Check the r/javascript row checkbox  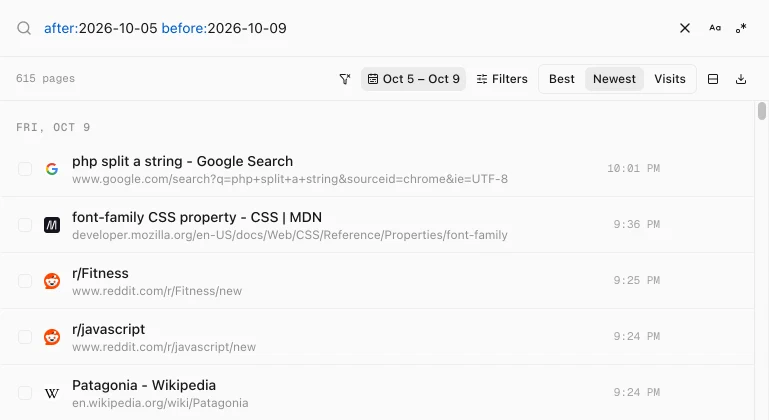(x=25, y=337)
